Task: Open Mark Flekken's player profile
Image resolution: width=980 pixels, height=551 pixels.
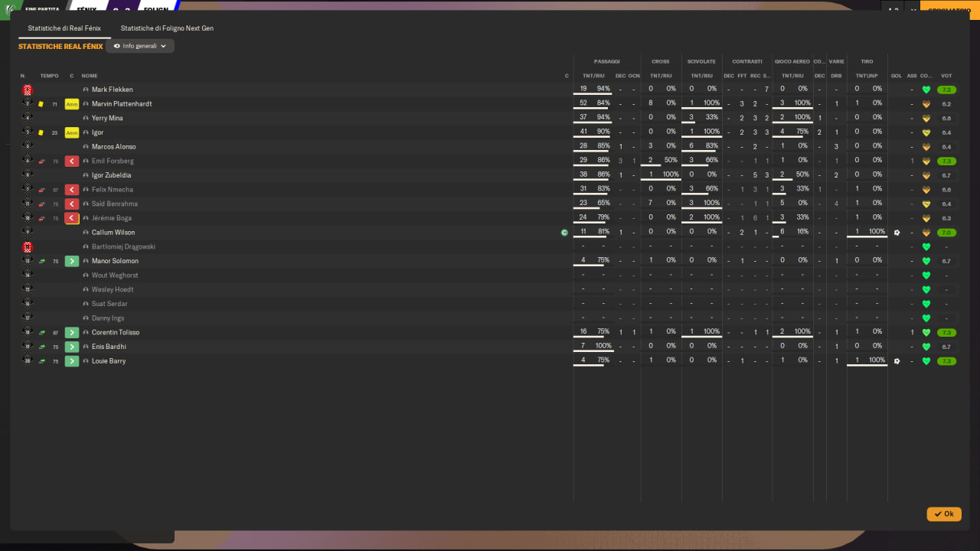Action: click(x=112, y=90)
